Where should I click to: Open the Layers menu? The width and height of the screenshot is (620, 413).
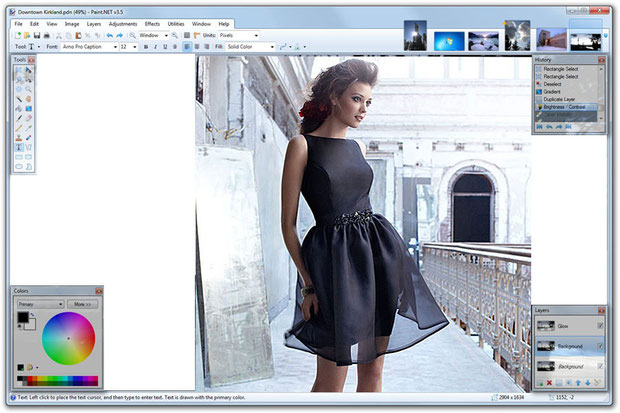[94, 24]
